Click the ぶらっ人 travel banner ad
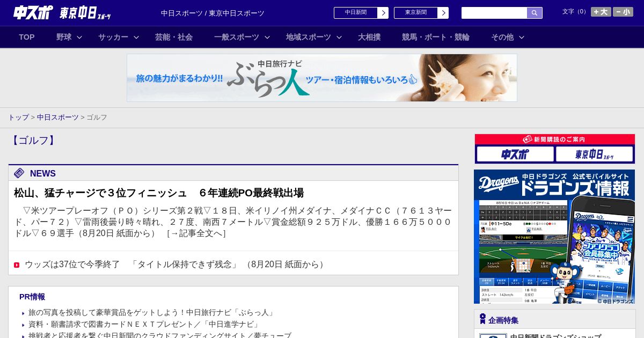 322,78
